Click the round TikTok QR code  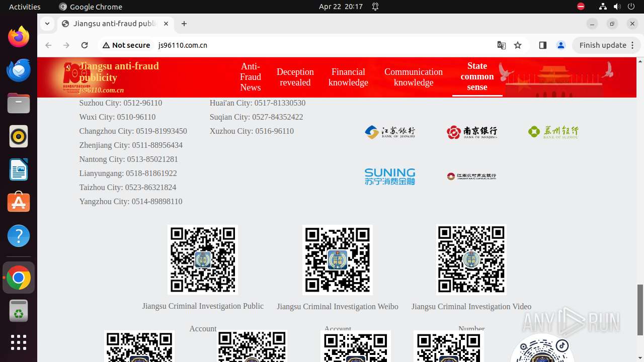(x=542, y=348)
